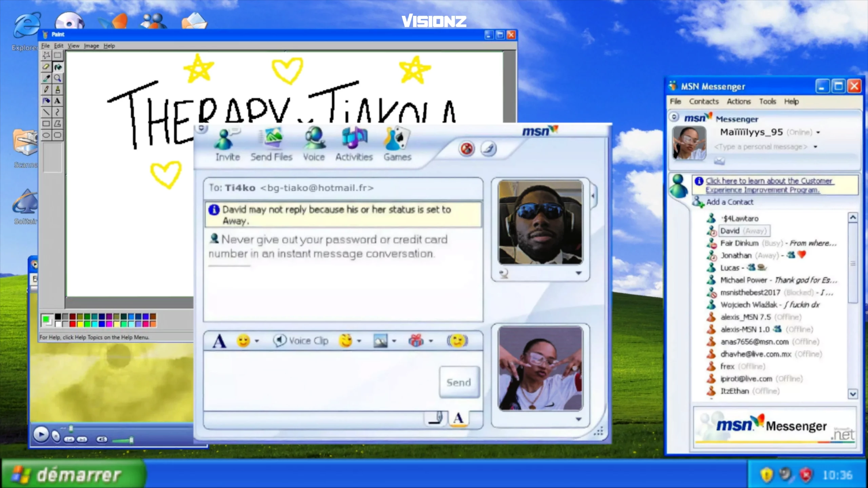Select the Ellipse tool in Paint

pos(46,135)
